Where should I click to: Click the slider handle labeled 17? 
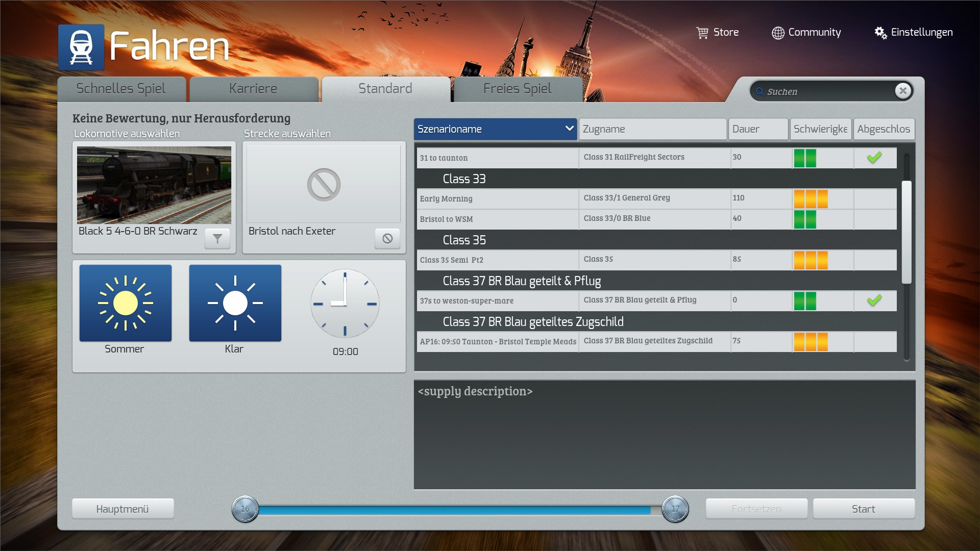[x=675, y=509]
